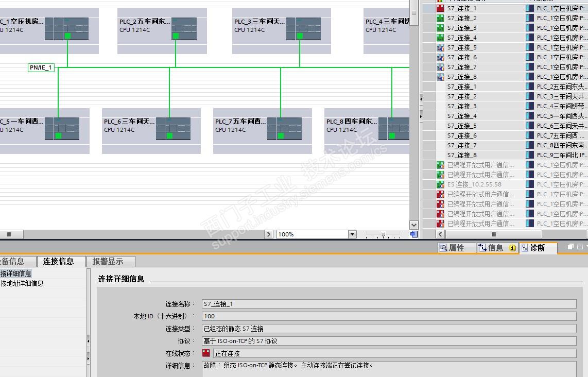
Task: Click scroll-right arrow of network view scrollbar
Action: (x=268, y=234)
